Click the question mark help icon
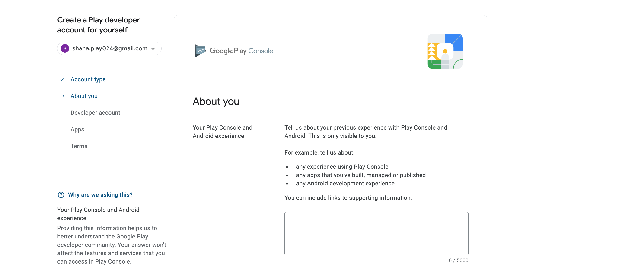Image resolution: width=644 pixels, height=270 pixels. click(61, 195)
